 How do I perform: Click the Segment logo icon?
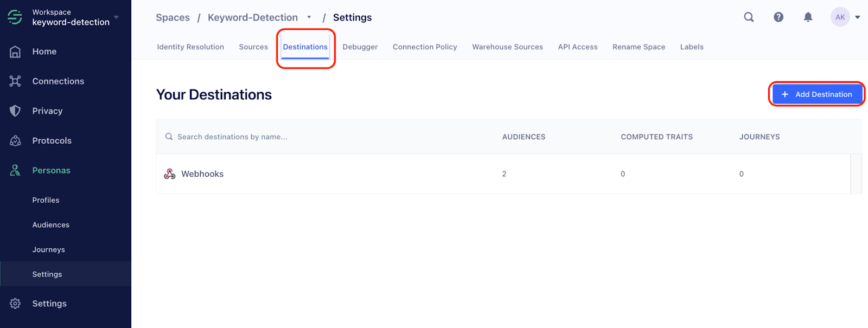[15, 17]
